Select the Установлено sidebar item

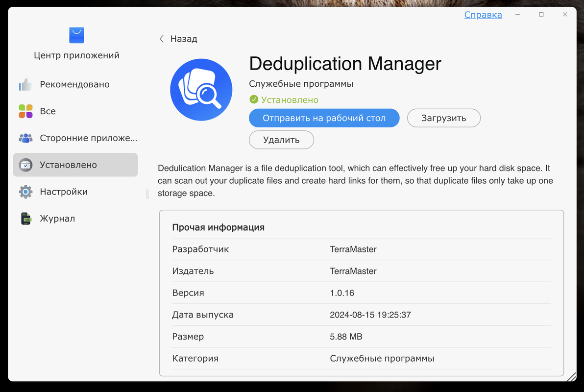[x=75, y=165]
